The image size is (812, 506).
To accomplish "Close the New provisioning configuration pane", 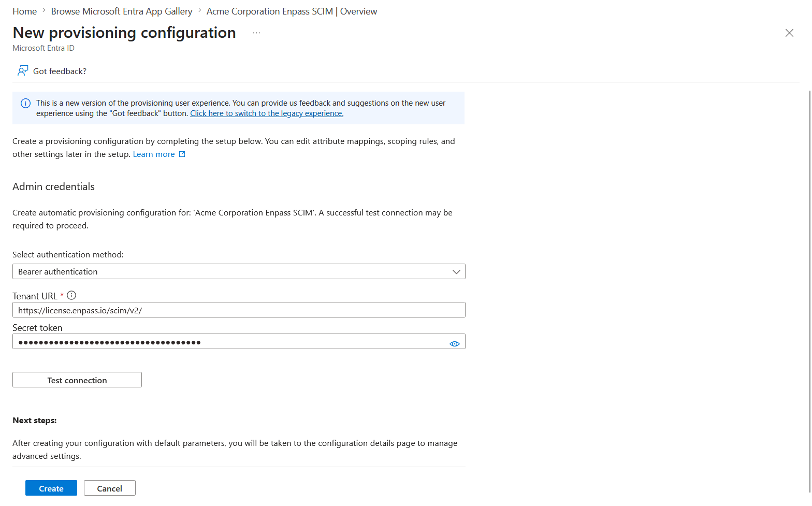I will click(x=789, y=33).
